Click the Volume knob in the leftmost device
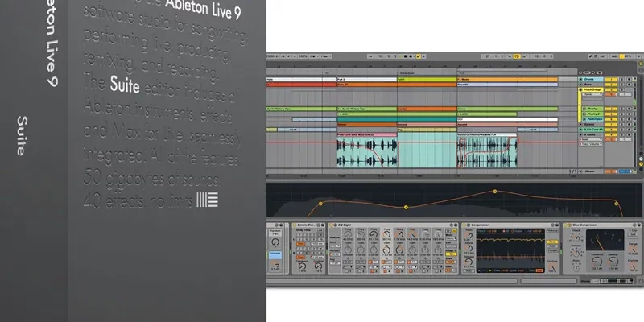Image resolution: width=644 pixels, height=322 pixels. tap(275, 266)
